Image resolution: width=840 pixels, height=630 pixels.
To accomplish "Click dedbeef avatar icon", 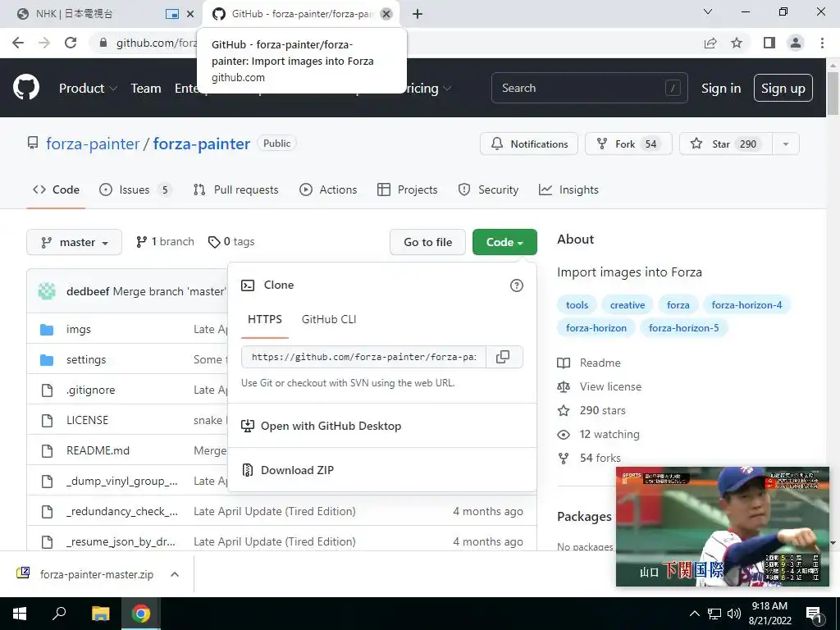I will pyautogui.click(x=47, y=291).
